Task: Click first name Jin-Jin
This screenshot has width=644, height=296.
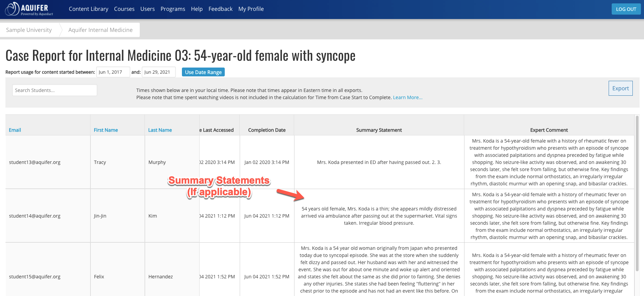Action: [100, 216]
